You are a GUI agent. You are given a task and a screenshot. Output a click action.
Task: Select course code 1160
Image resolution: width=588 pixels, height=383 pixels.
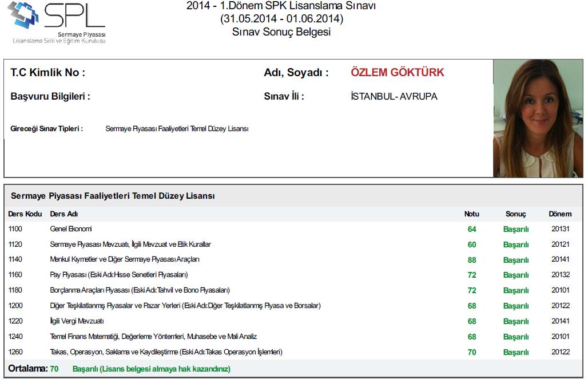(15, 275)
